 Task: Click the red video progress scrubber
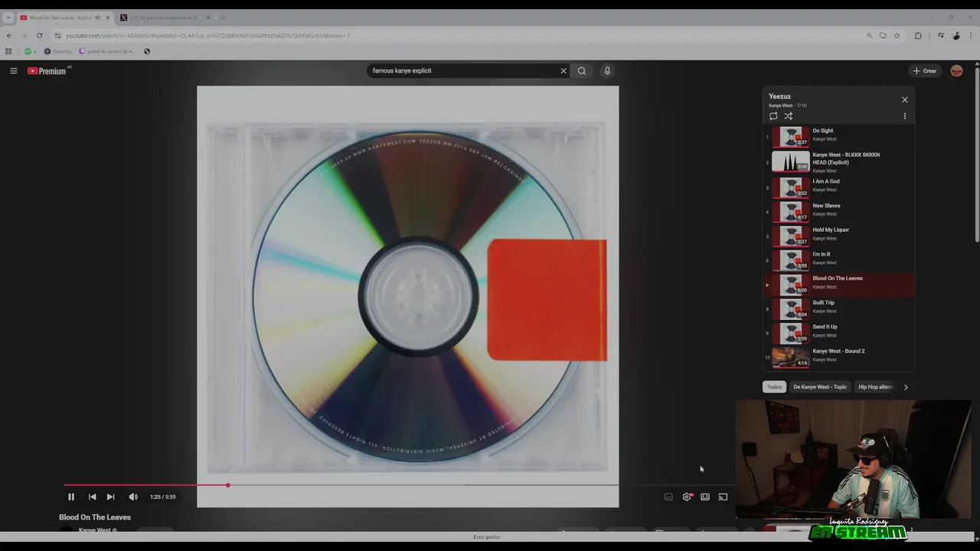click(x=227, y=485)
